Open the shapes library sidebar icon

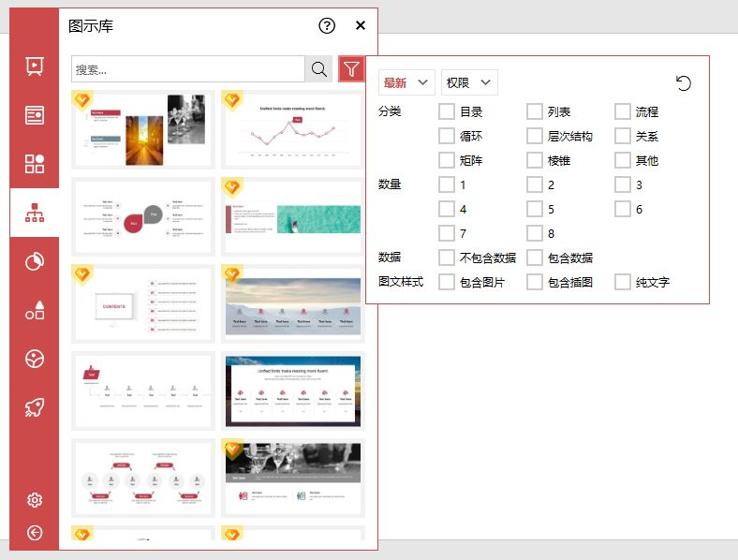tap(35, 311)
